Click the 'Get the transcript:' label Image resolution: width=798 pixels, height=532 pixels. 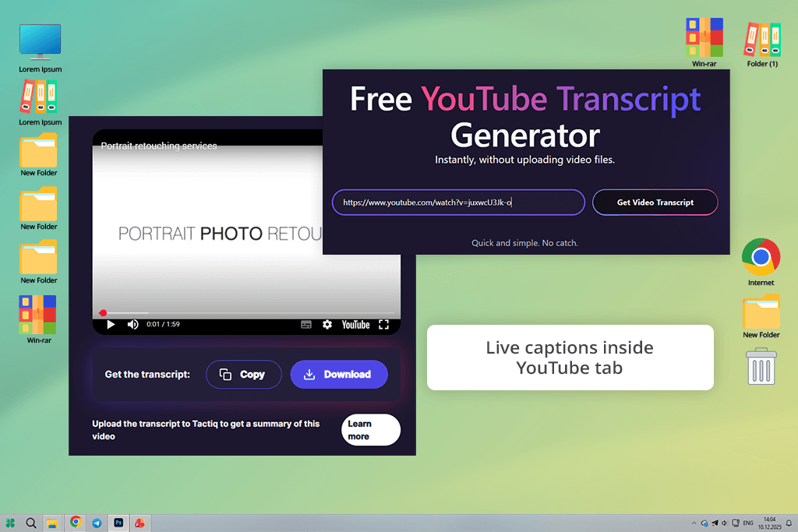coord(147,375)
